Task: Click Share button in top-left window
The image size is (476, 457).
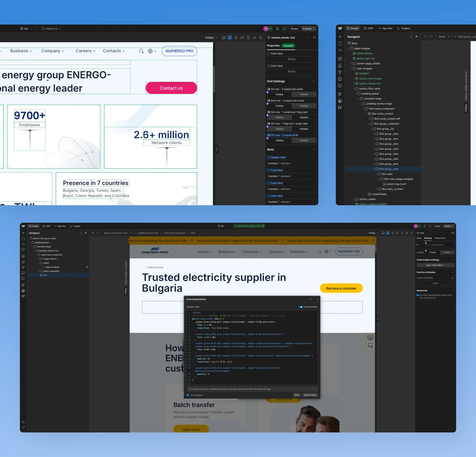Action: pos(294,29)
